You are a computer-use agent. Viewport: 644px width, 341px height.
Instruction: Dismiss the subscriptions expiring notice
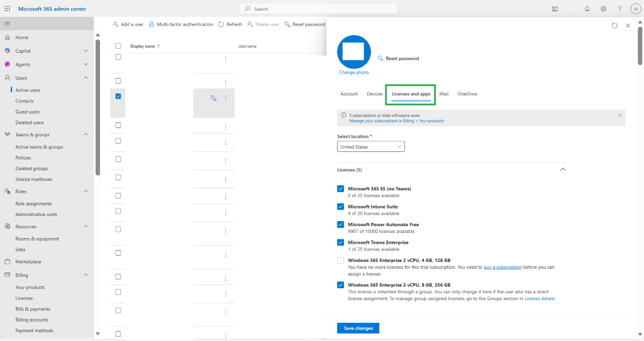[619, 116]
